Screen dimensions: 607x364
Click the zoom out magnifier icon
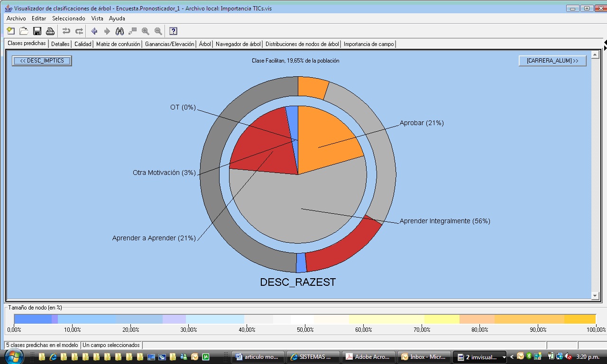(158, 31)
